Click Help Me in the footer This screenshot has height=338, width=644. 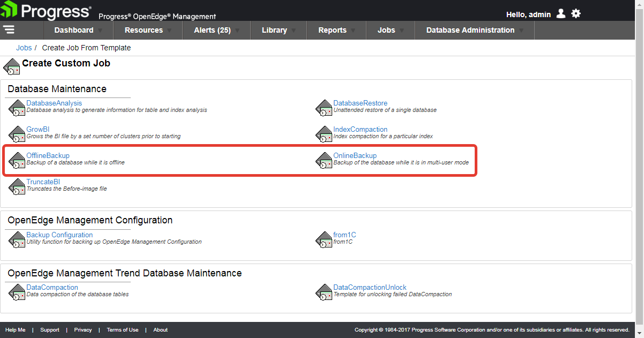(16, 330)
